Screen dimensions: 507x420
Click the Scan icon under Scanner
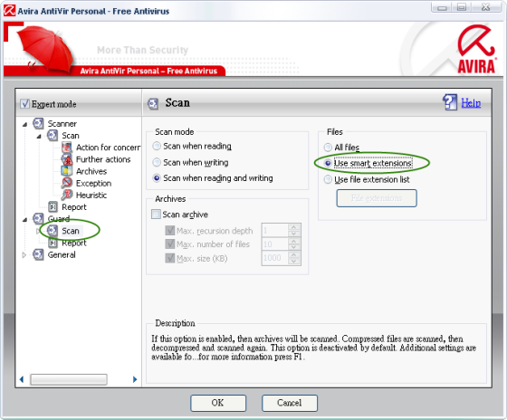(53, 136)
